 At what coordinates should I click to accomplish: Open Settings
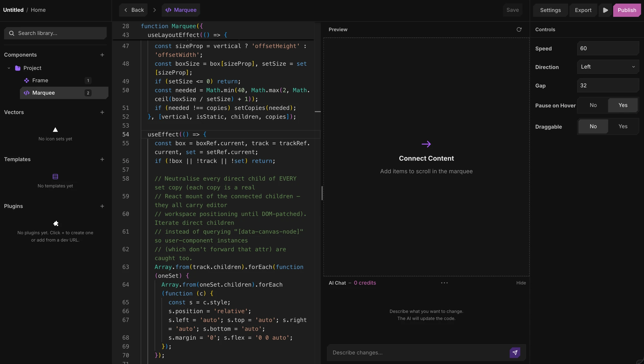550,10
